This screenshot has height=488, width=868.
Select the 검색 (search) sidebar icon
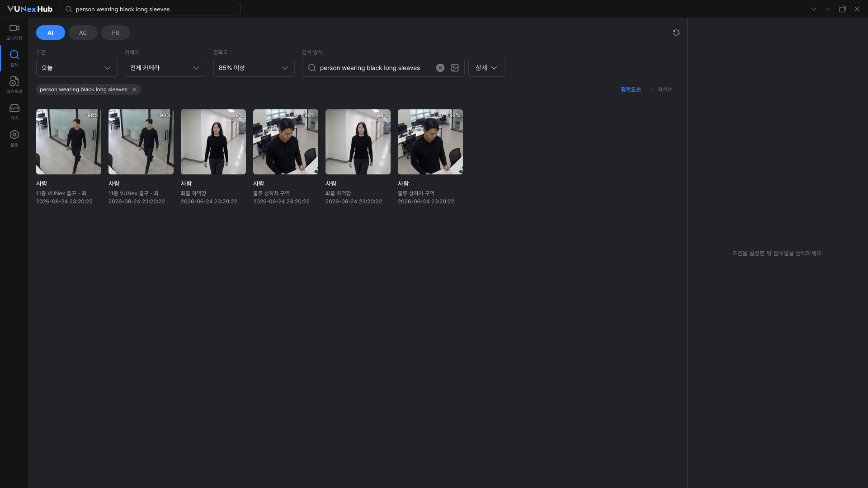[x=14, y=58]
